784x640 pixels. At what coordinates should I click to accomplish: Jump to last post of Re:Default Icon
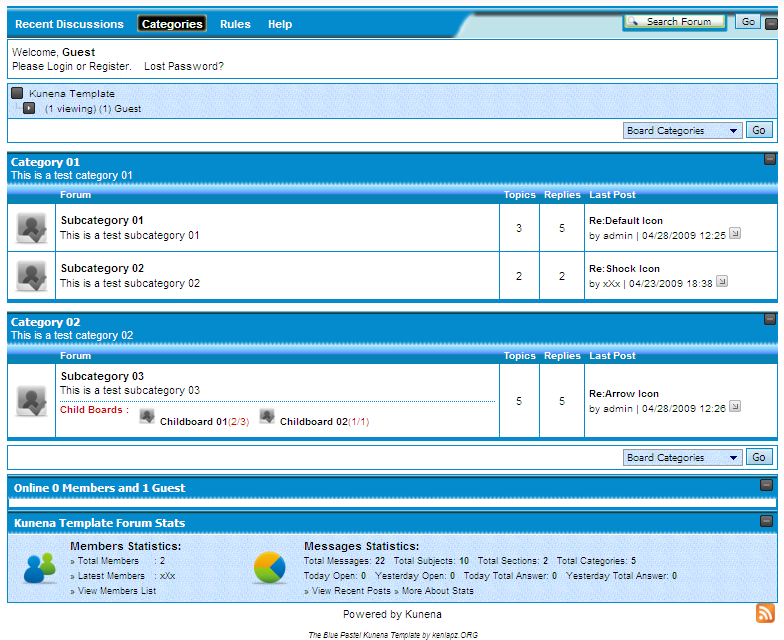point(734,233)
